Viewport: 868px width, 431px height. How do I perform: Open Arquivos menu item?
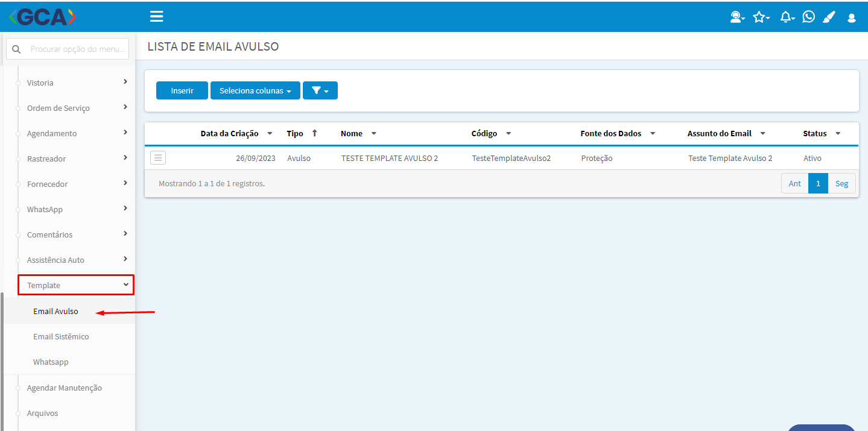point(42,414)
